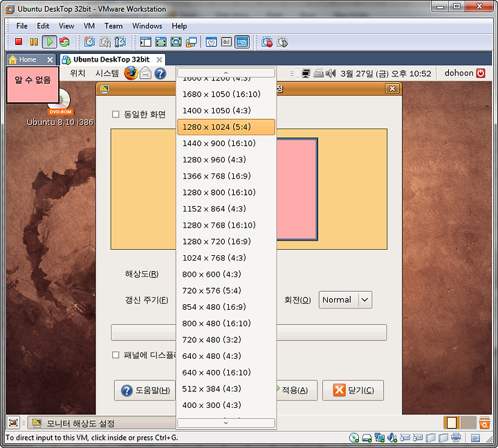The image size is (498, 448).
Task: Choose 1680 x 1050 (16:10) resolution
Action: pos(225,94)
